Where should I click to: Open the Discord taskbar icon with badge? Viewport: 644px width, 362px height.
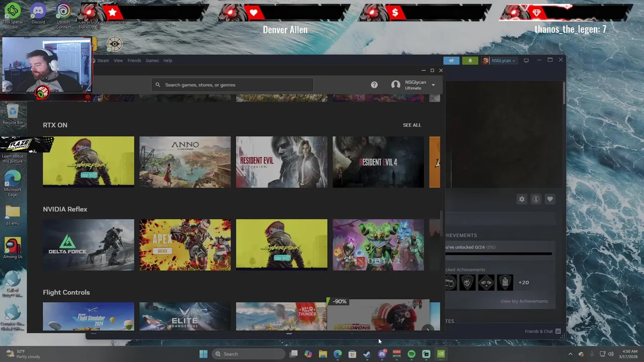click(382, 354)
